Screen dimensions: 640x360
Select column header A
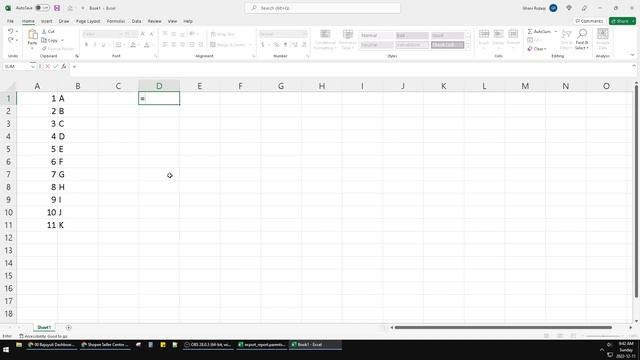tap(37, 86)
